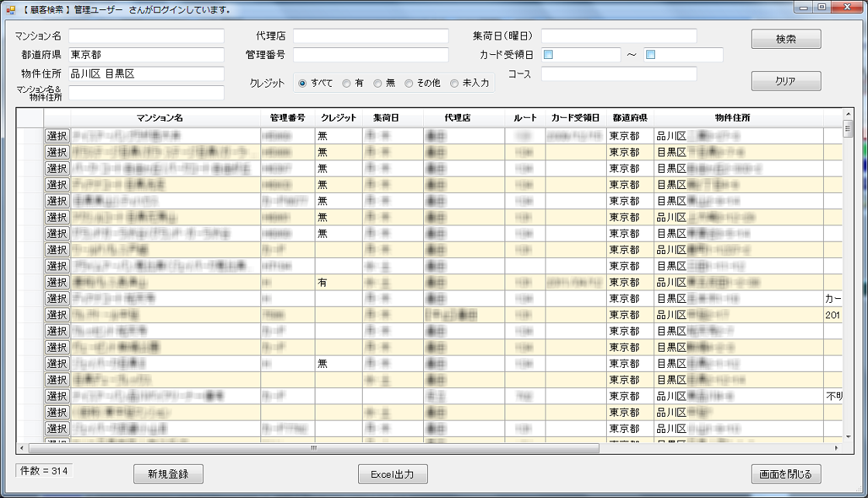Image resolution: width=868 pixels, height=498 pixels.
Task: Select the 無 credit radio button
Action: coord(378,83)
